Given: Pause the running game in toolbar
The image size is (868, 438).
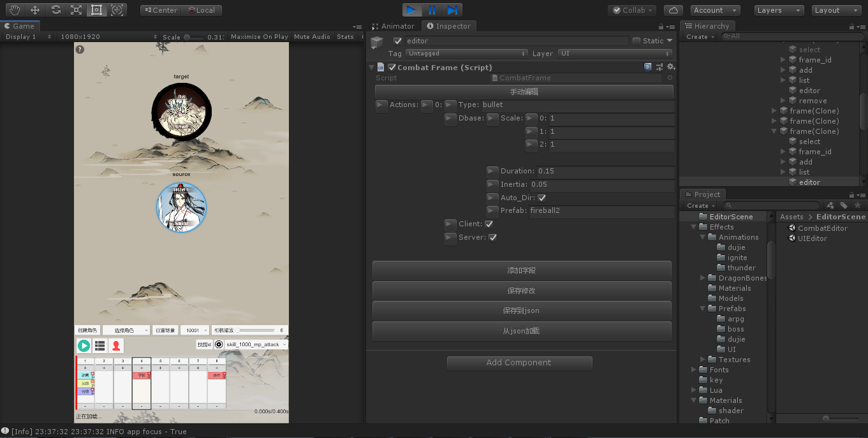Looking at the screenshot, I should click(x=432, y=10).
